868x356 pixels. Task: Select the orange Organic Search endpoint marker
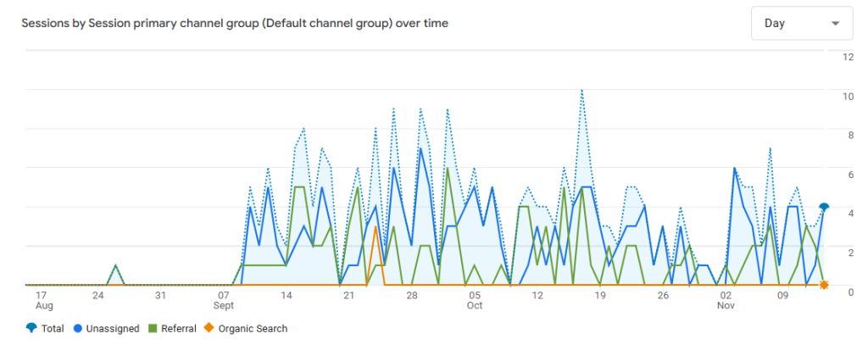point(824,285)
